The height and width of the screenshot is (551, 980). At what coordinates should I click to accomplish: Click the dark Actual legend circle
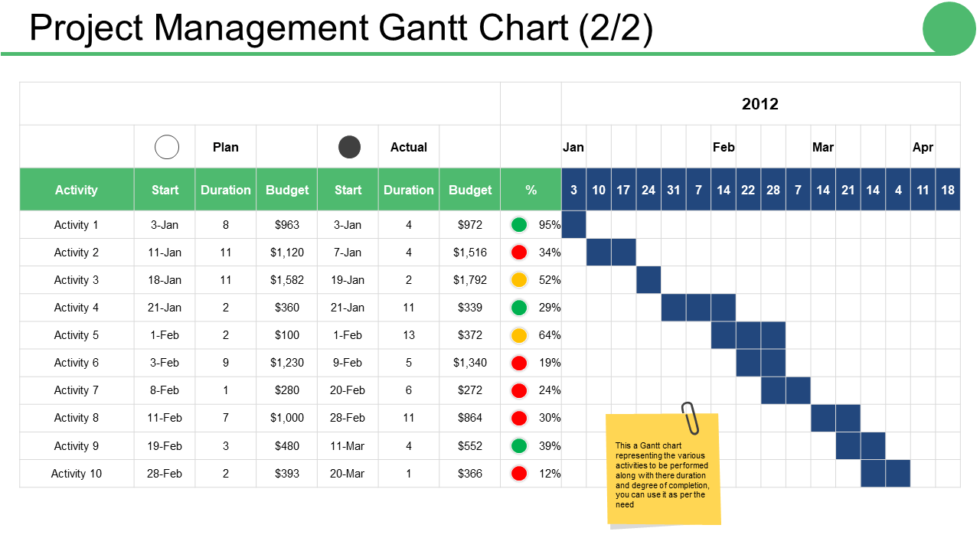pyautogui.click(x=350, y=147)
